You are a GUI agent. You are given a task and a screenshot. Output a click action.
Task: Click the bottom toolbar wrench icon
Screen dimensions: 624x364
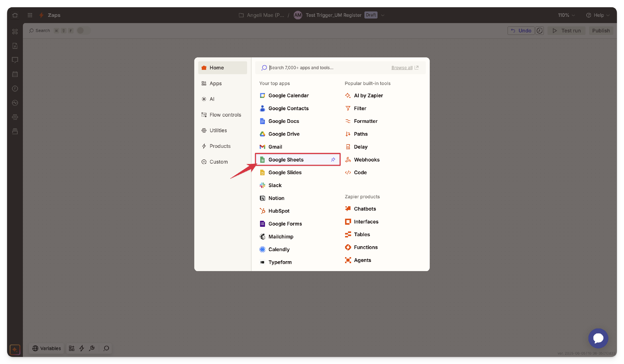pos(92,348)
